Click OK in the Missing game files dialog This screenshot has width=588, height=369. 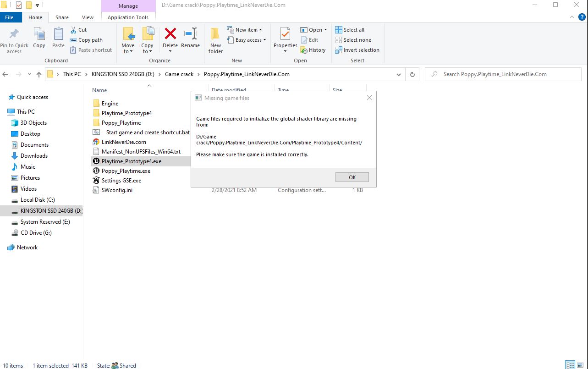tap(352, 177)
